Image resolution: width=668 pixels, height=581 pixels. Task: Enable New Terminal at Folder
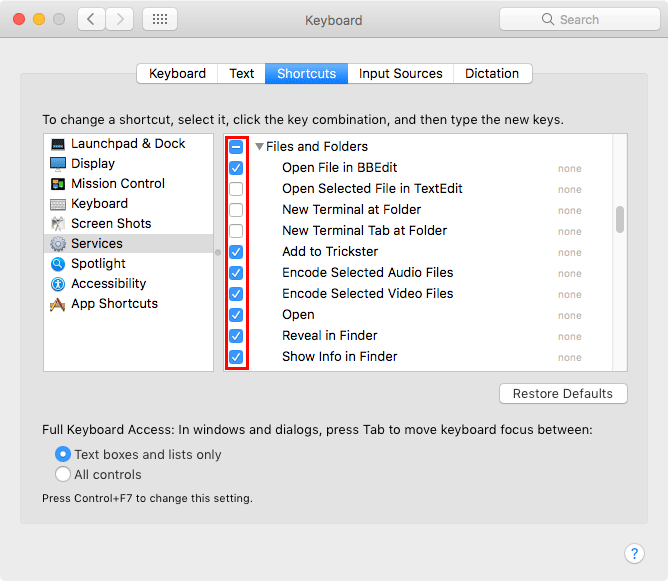click(236, 210)
